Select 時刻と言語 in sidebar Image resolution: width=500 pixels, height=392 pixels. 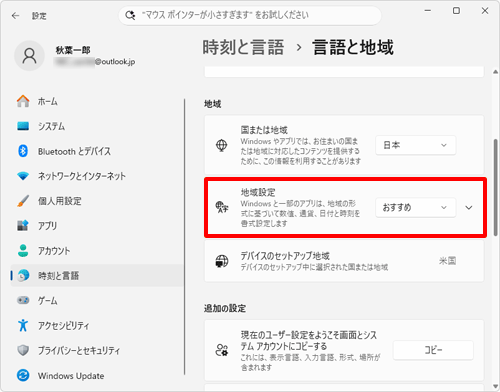[97, 276]
